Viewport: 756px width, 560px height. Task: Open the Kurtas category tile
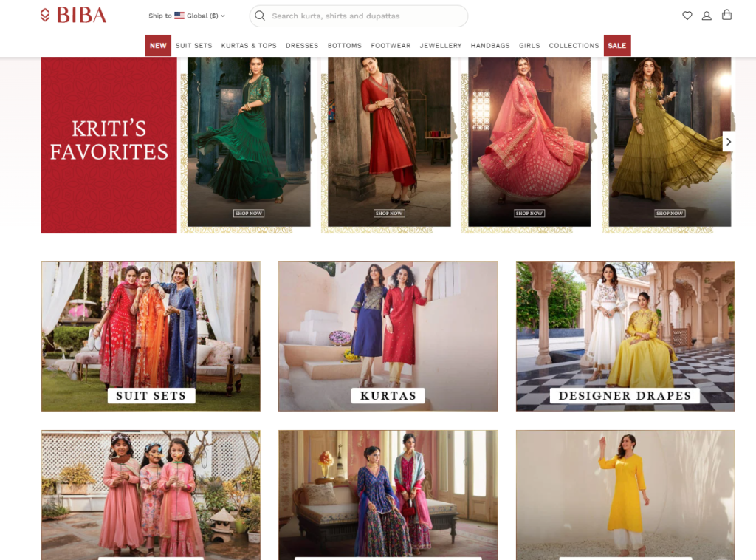click(388, 336)
